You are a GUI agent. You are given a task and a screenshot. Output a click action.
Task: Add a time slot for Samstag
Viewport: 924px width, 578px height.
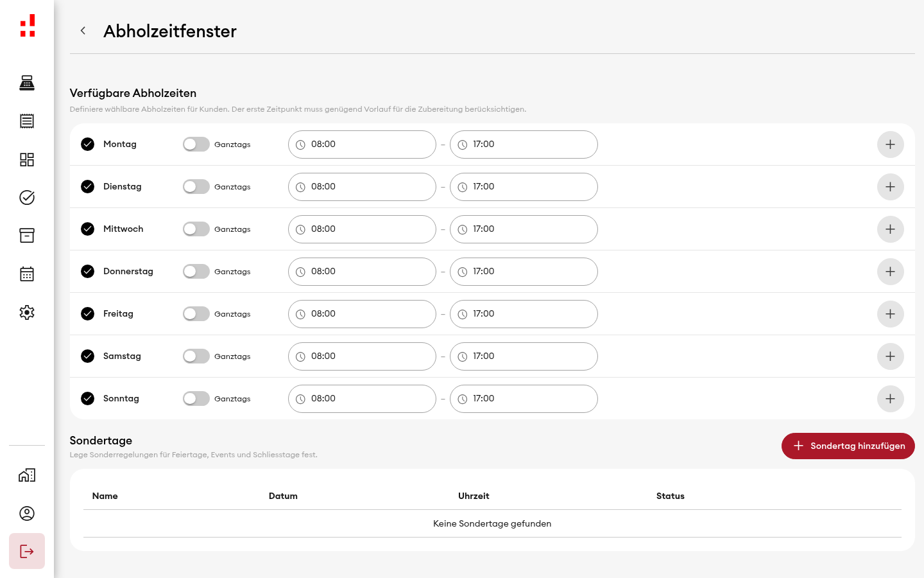pyautogui.click(x=891, y=356)
